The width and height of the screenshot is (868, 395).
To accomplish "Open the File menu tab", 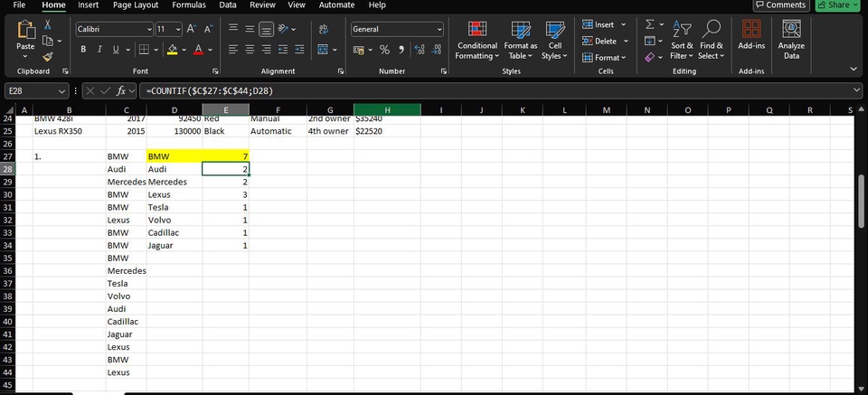I will pos(19,5).
